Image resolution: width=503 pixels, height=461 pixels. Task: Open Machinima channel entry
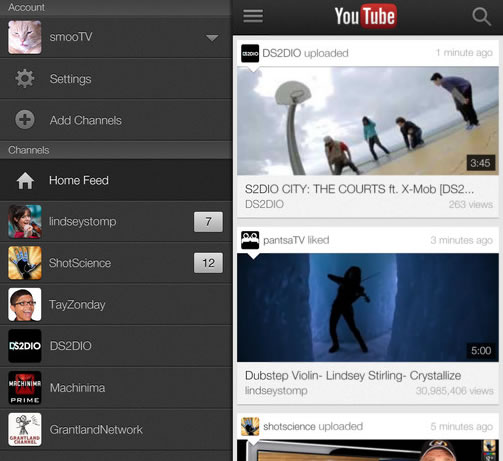coord(116,388)
